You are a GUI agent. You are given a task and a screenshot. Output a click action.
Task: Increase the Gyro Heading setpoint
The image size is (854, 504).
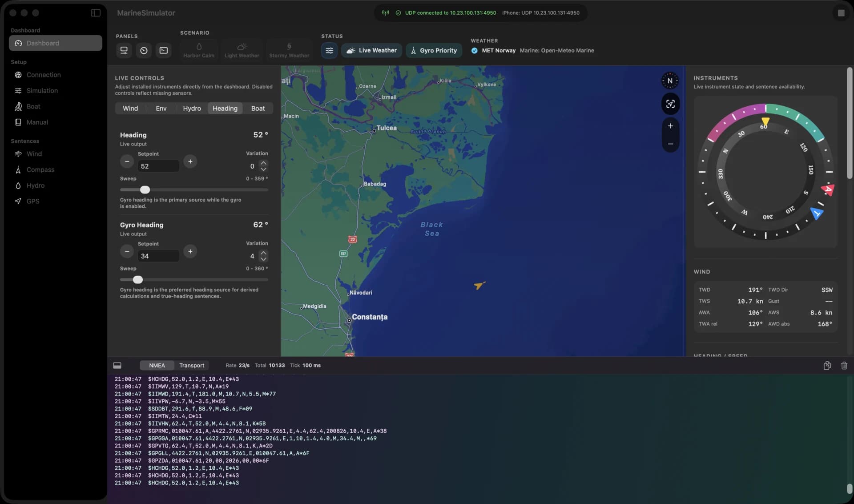pyautogui.click(x=190, y=251)
